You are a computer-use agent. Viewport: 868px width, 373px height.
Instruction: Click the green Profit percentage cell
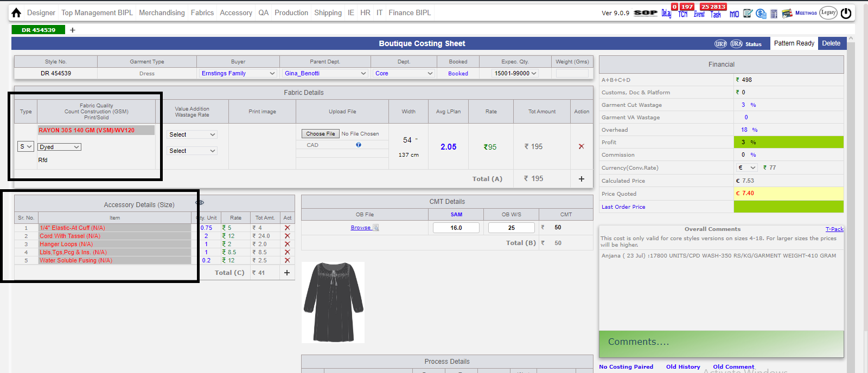click(x=788, y=142)
